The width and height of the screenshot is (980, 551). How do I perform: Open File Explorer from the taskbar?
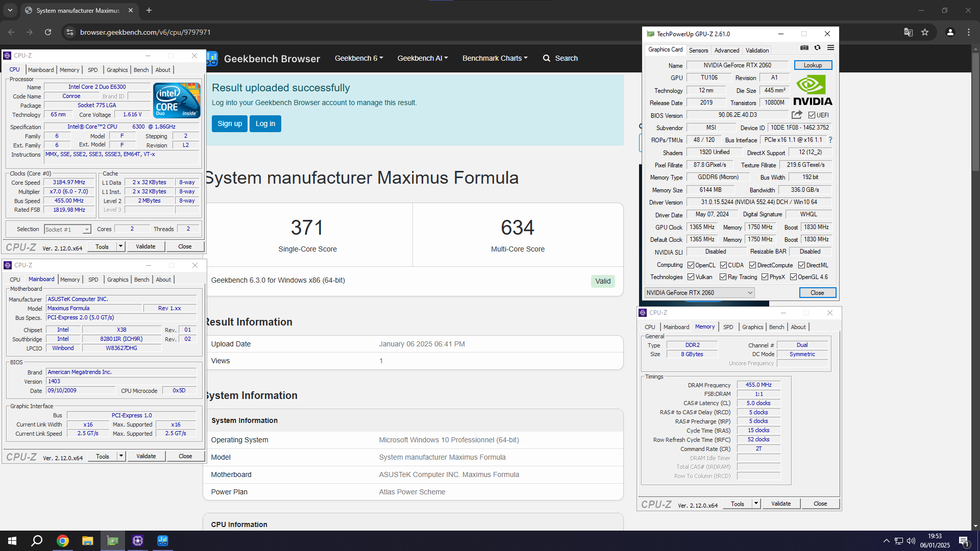click(x=87, y=541)
